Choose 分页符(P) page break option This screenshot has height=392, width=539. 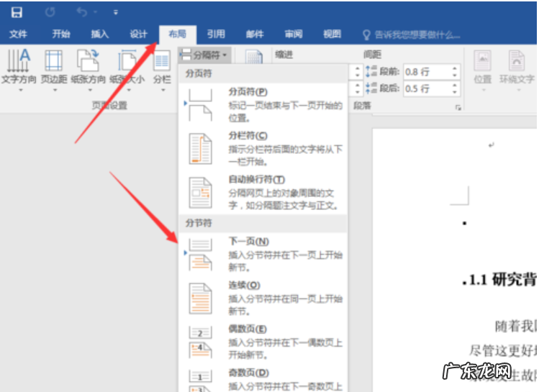click(x=263, y=105)
